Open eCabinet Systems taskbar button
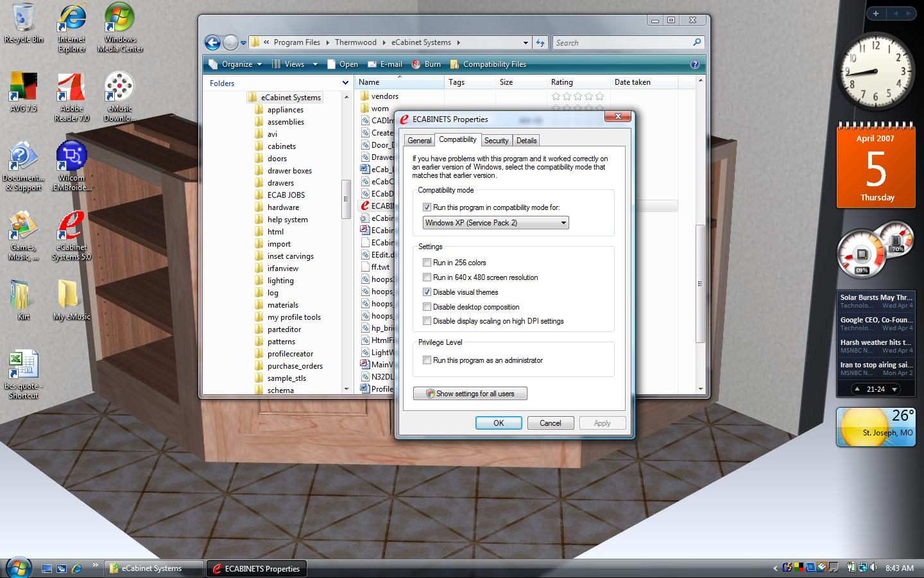 153,568
